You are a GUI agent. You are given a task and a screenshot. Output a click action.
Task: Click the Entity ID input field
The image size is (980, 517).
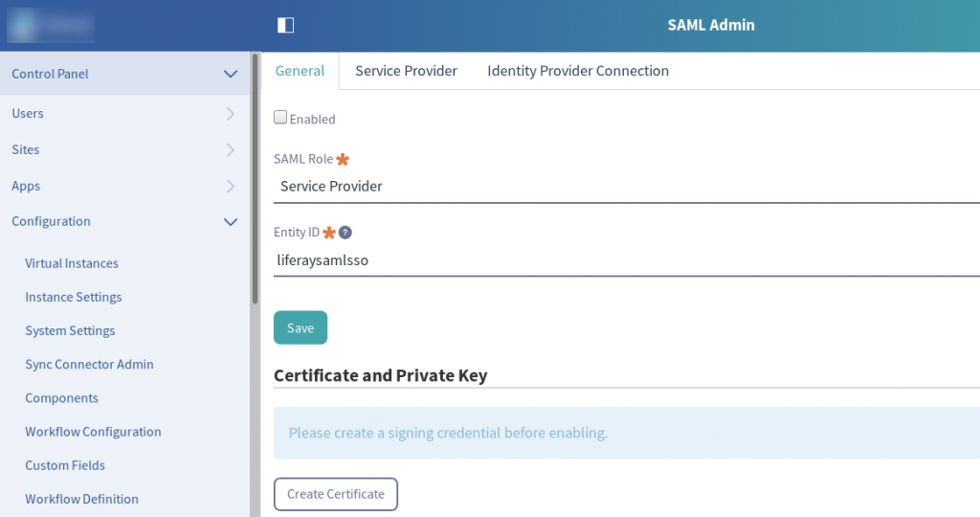coord(622,259)
